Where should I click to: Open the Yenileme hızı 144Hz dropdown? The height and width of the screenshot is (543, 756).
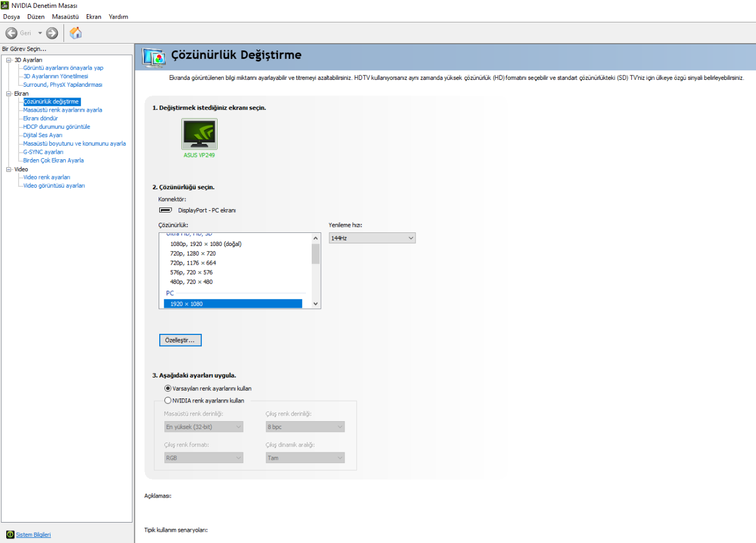click(372, 238)
